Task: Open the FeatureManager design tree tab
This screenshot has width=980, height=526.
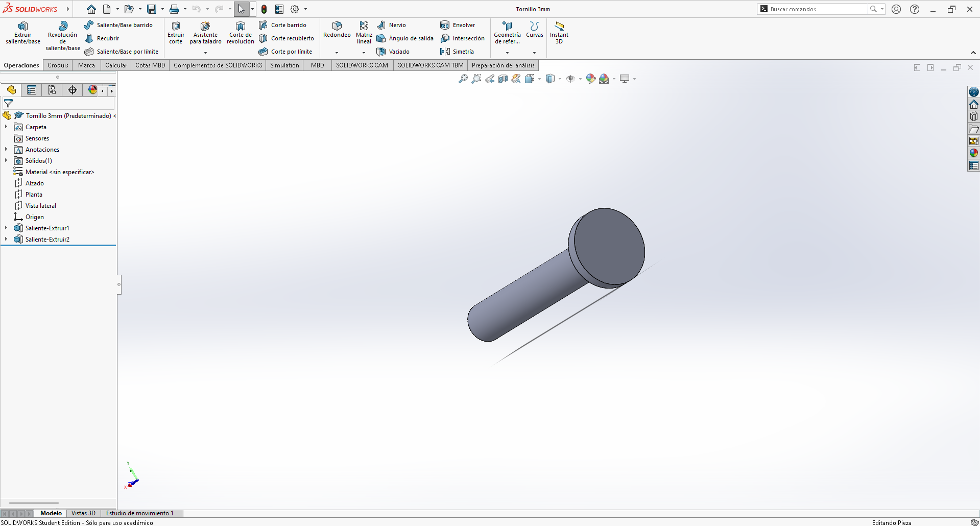Action: [x=11, y=90]
